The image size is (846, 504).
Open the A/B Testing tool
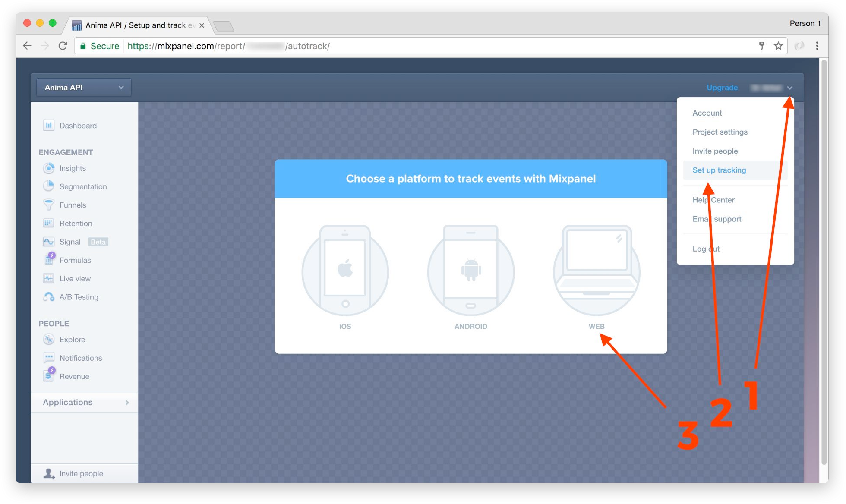79,297
